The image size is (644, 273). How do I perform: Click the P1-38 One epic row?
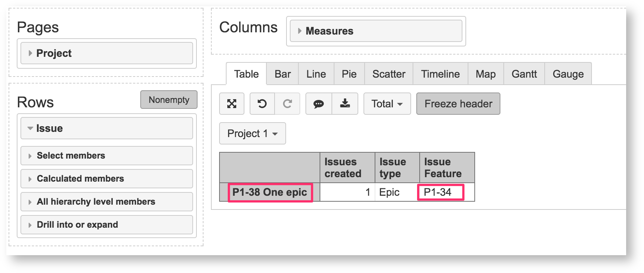[270, 192]
